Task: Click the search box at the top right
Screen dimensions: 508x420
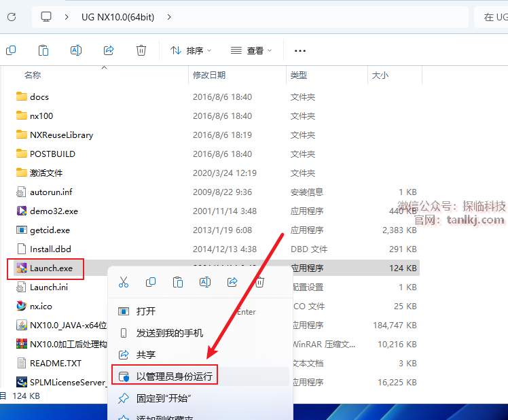Action: (x=491, y=17)
